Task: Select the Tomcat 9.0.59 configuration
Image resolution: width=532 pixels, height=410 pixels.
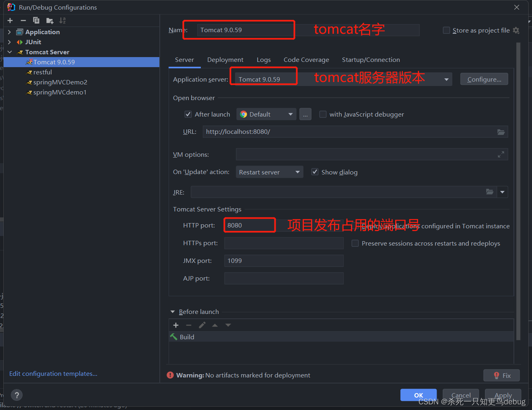Action: 82,62
